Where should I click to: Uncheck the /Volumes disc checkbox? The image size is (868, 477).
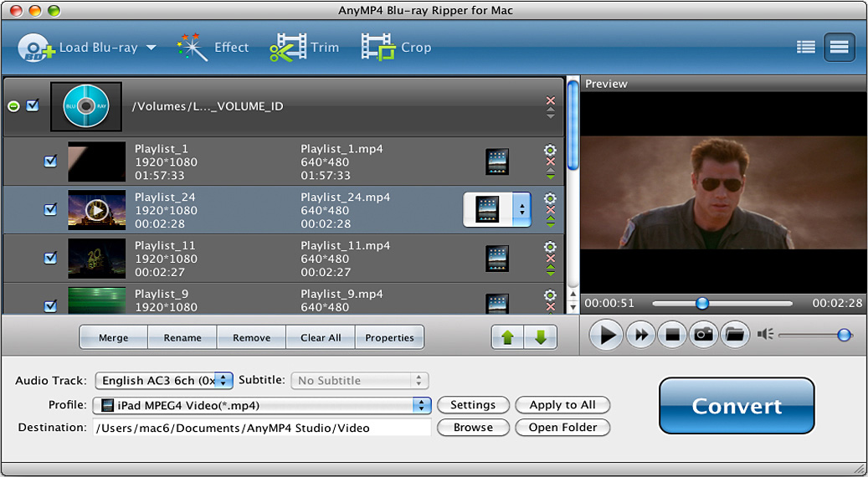(33, 105)
